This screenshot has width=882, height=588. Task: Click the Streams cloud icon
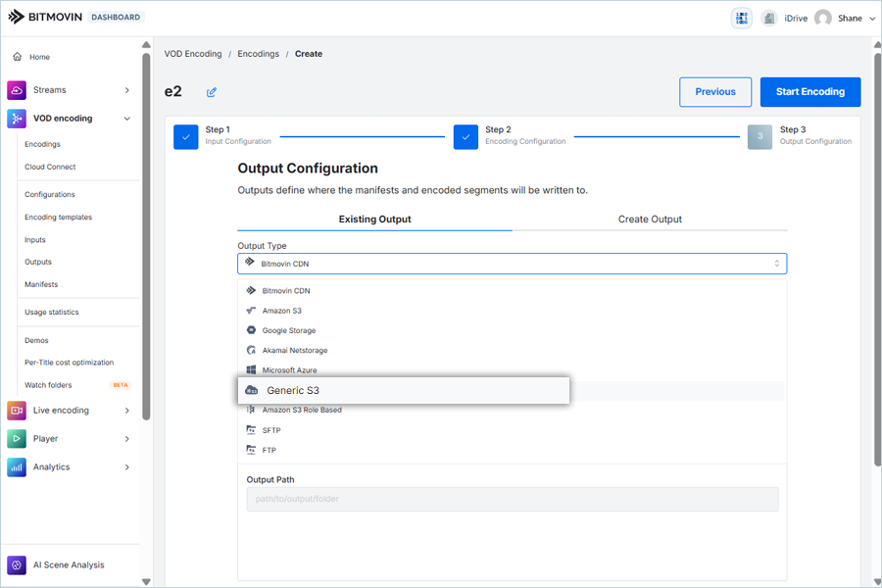(17, 90)
